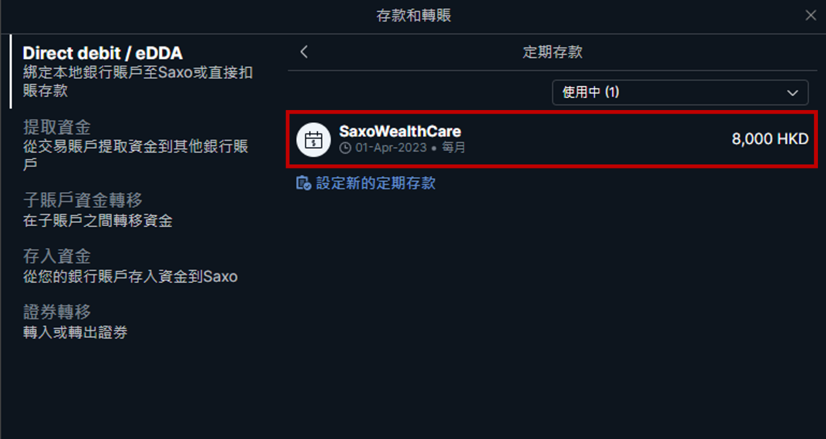The width and height of the screenshot is (826, 439).
Task: Close the 存款和轉賬 dialog with X
Action: [811, 16]
